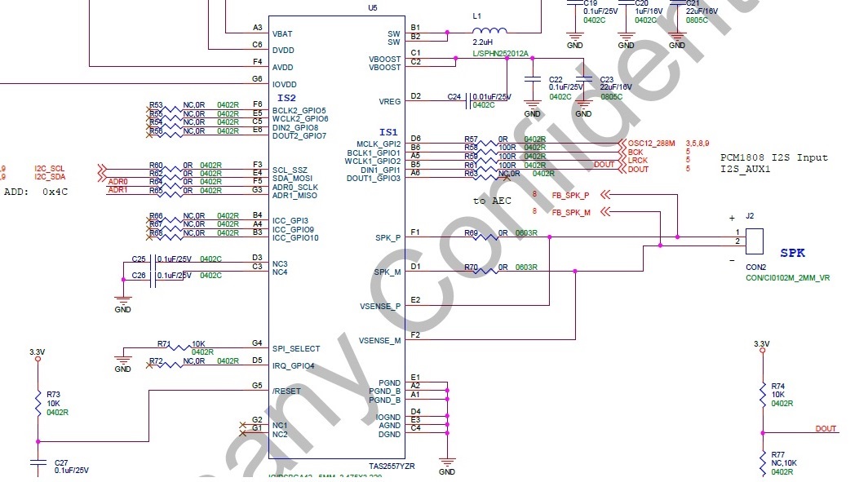Click the MCLK_GPI2 pin name
Viewport: 868px width, 482px height.
[x=379, y=144]
